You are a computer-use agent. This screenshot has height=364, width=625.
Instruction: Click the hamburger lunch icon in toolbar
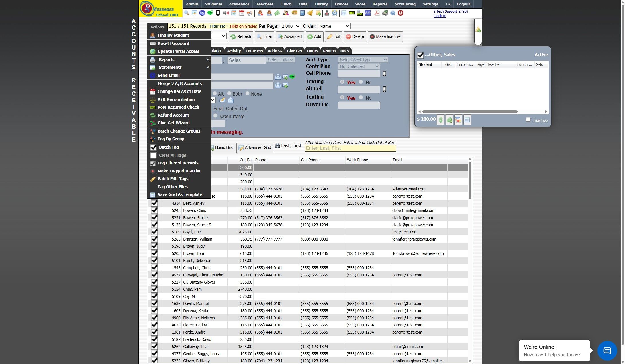(x=294, y=13)
